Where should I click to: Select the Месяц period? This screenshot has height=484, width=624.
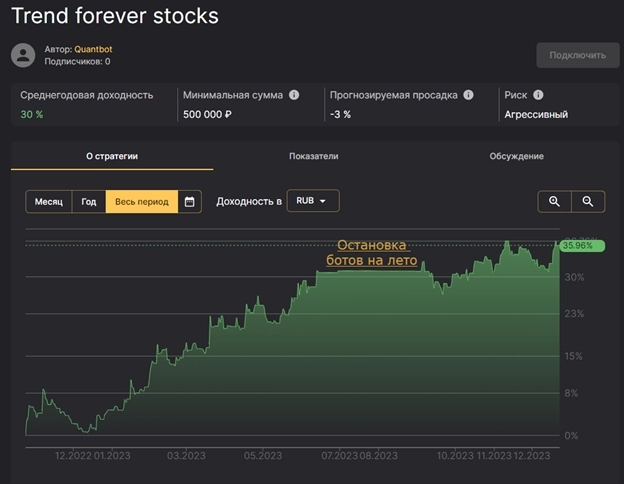[x=49, y=202]
